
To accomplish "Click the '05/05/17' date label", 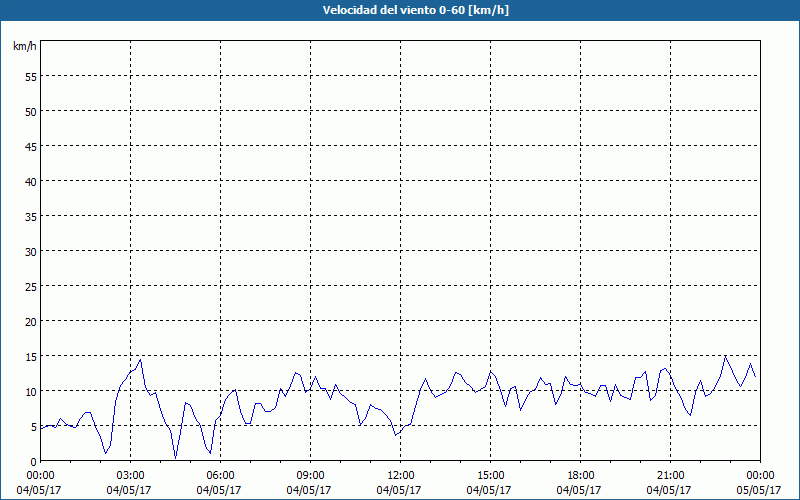I will click(759, 490).
